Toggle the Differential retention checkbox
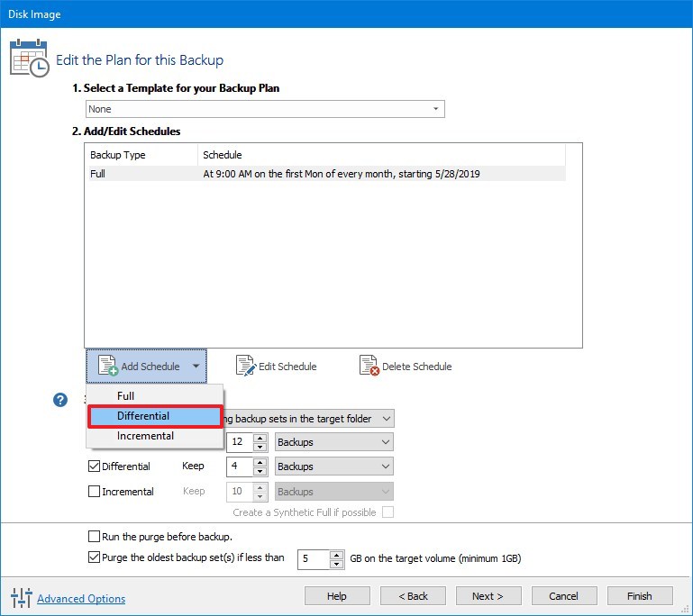Screen dimensions: 693x616 (94, 466)
